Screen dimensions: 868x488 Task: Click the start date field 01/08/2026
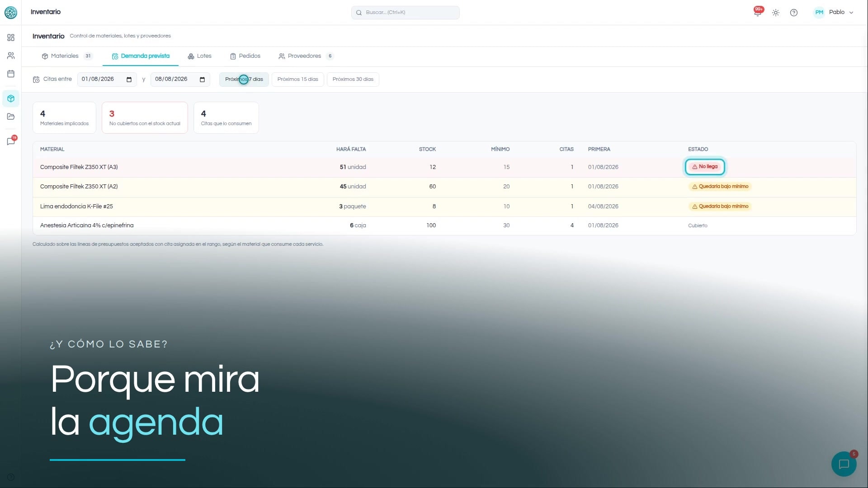107,80
